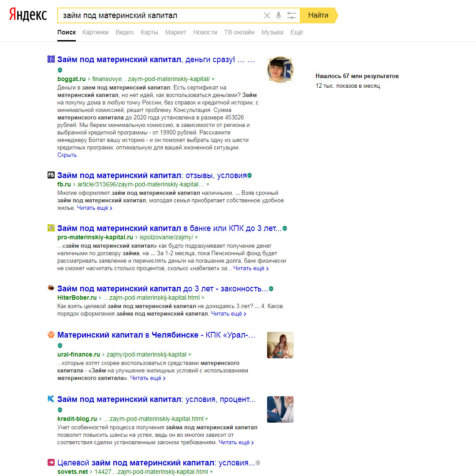Click the sovets.net favicon
The width and height of the screenshot is (476, 476).
(51, 462)
